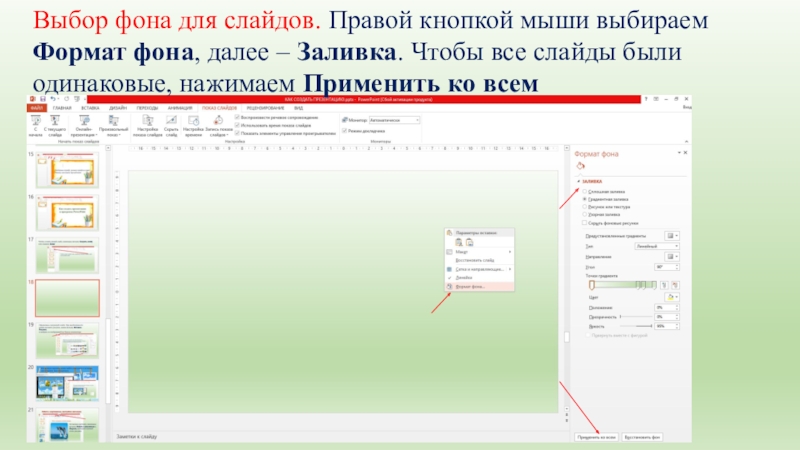Click Восстановить фон button

[642, 437]
